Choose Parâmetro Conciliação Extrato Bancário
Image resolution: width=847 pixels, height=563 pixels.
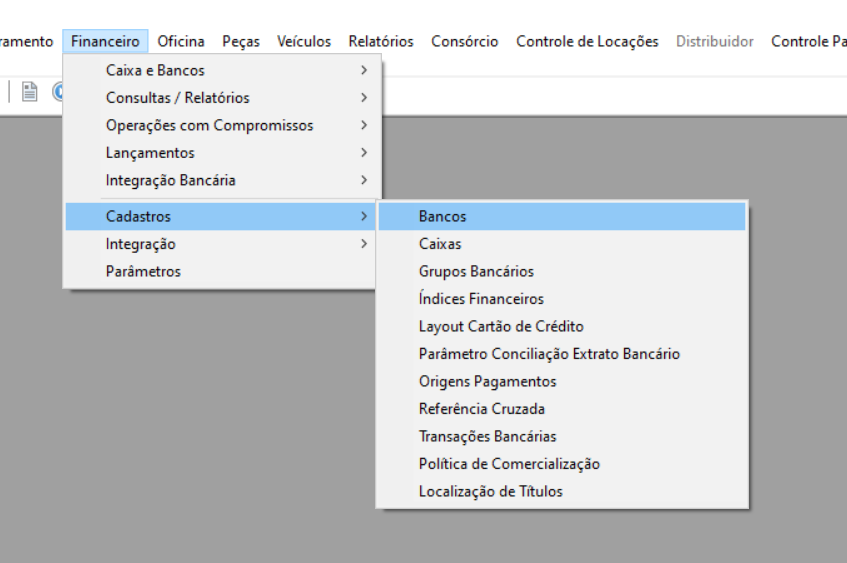562,354
